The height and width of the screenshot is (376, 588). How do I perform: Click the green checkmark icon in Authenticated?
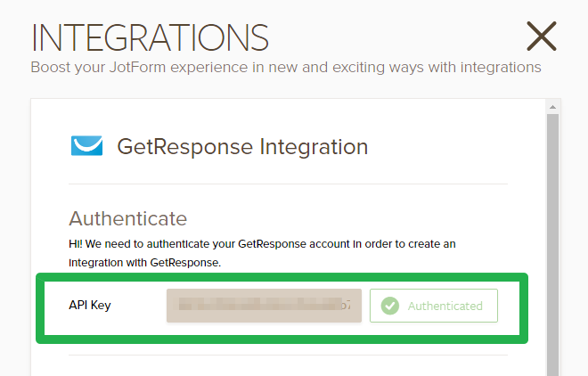(389, 306)
